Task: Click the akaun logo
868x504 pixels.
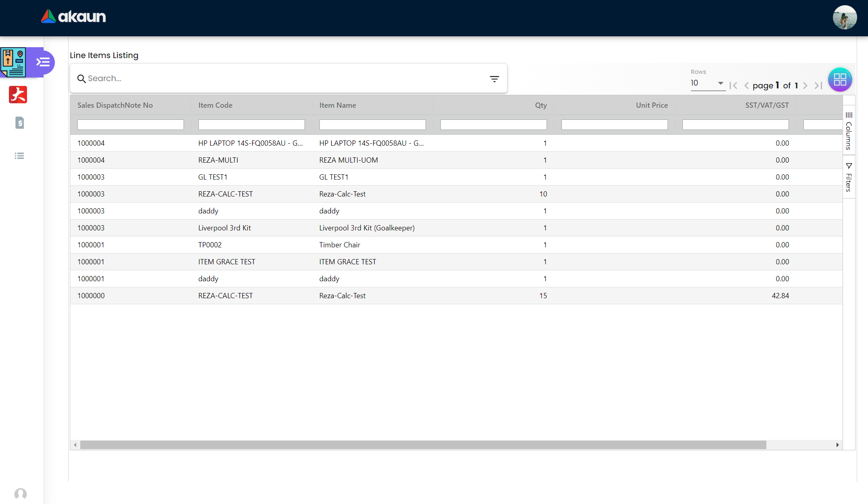Action: click(x=73, y=17)
